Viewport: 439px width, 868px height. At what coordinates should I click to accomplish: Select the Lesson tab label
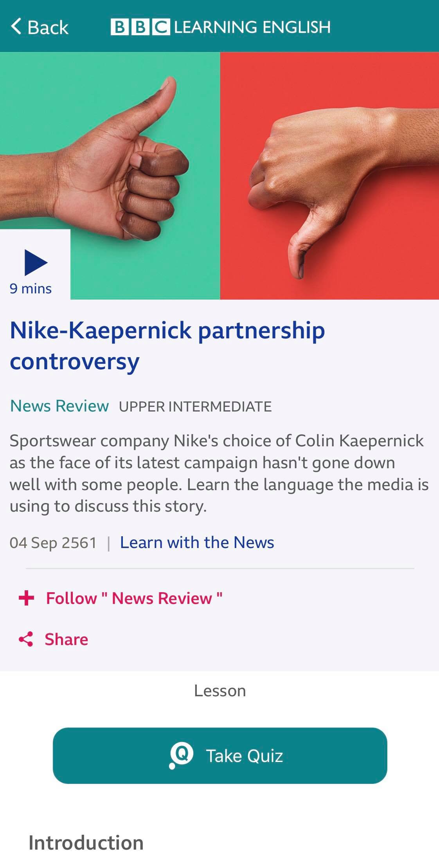pos(220,691)
